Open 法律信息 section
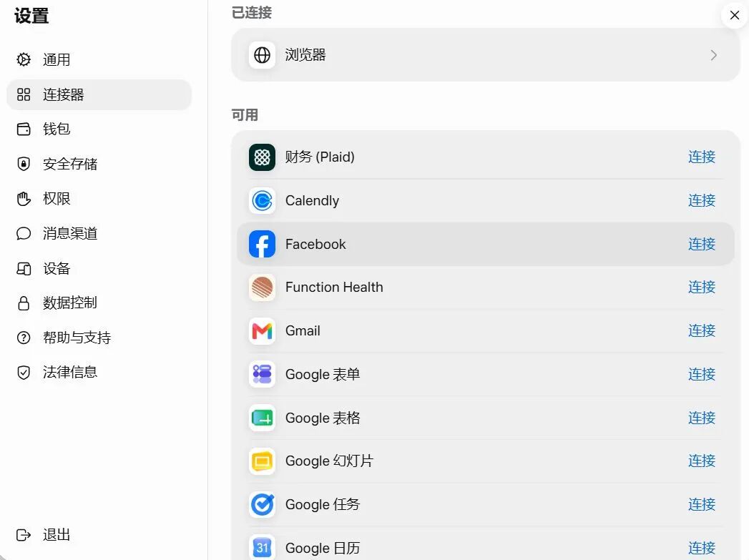749x560 pixels. (99, 373)
